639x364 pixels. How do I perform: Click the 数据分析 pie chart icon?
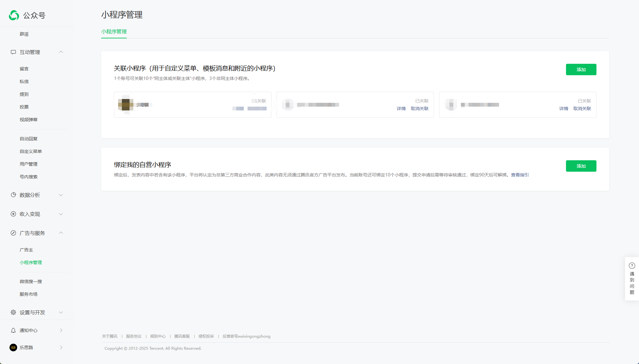click(x=13, y=195)
